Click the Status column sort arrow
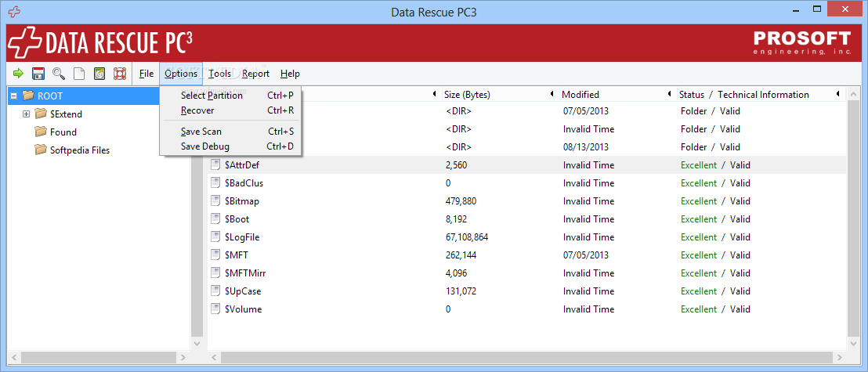This screenshot has width=868, height=372. (838, 94)
